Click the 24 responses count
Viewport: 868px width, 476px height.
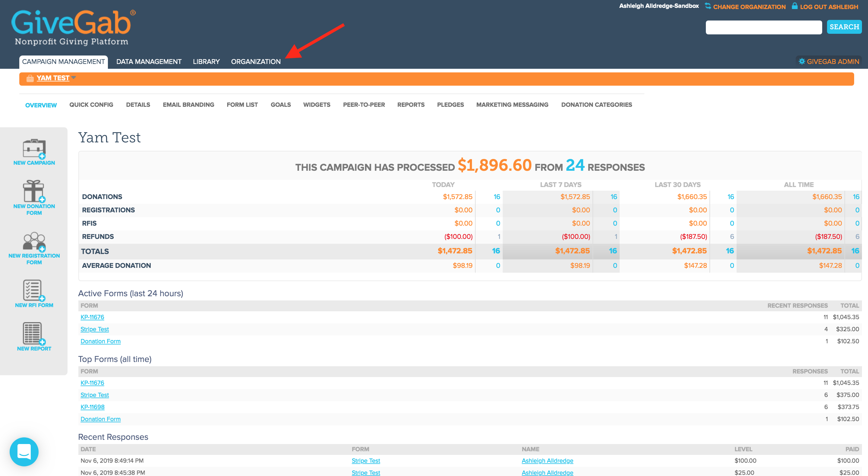(575, 165)
